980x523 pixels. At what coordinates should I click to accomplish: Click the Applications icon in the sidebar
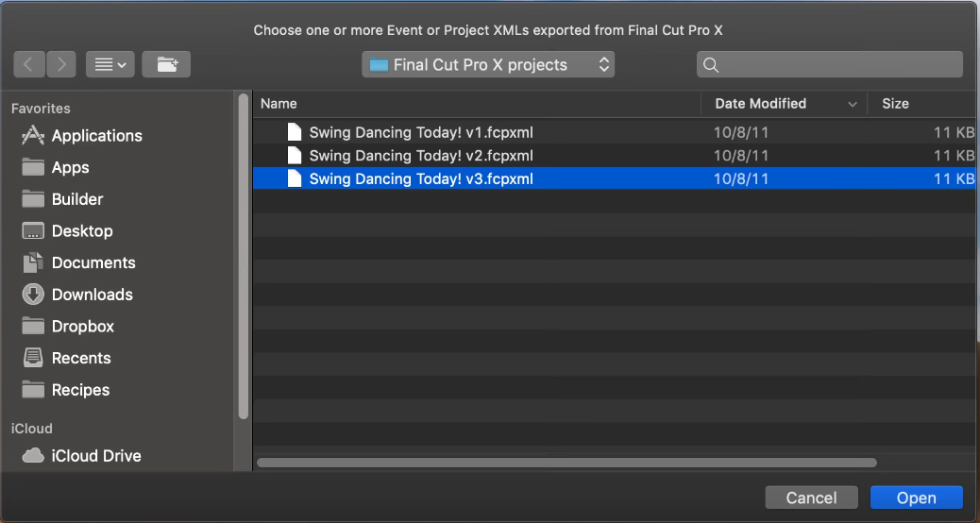(33, 136)
